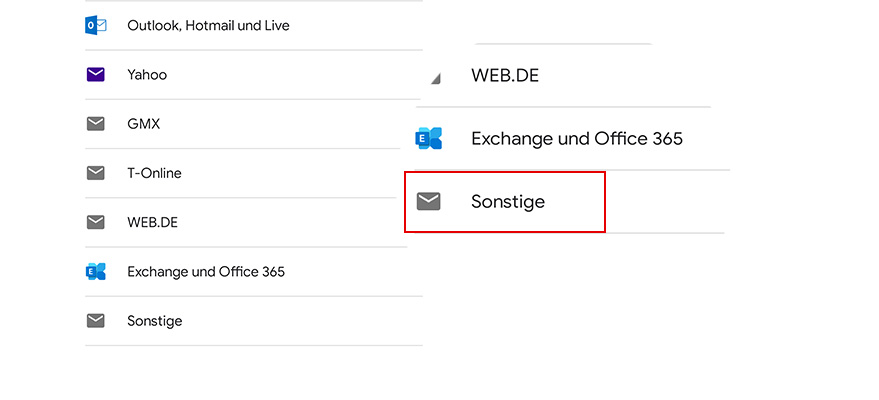Tap large 'Exchange und Office 365' text in enlarged view
Image resolution: width=879 pixels, height=400 pixels.
pos(577,138)
